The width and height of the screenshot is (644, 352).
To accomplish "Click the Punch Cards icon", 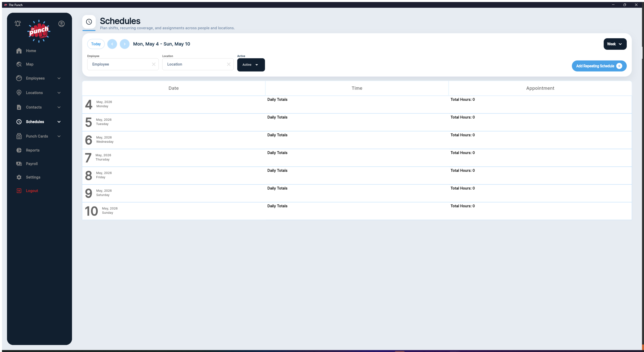I will (19, 136).
